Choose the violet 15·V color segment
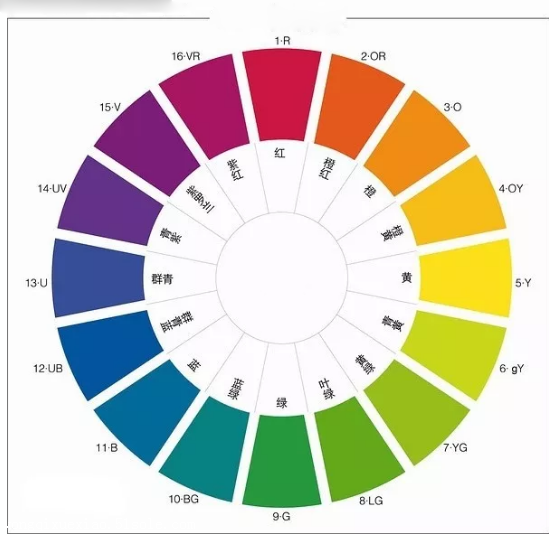The height and width of the screenshot is (535, 549). (147, 144)
